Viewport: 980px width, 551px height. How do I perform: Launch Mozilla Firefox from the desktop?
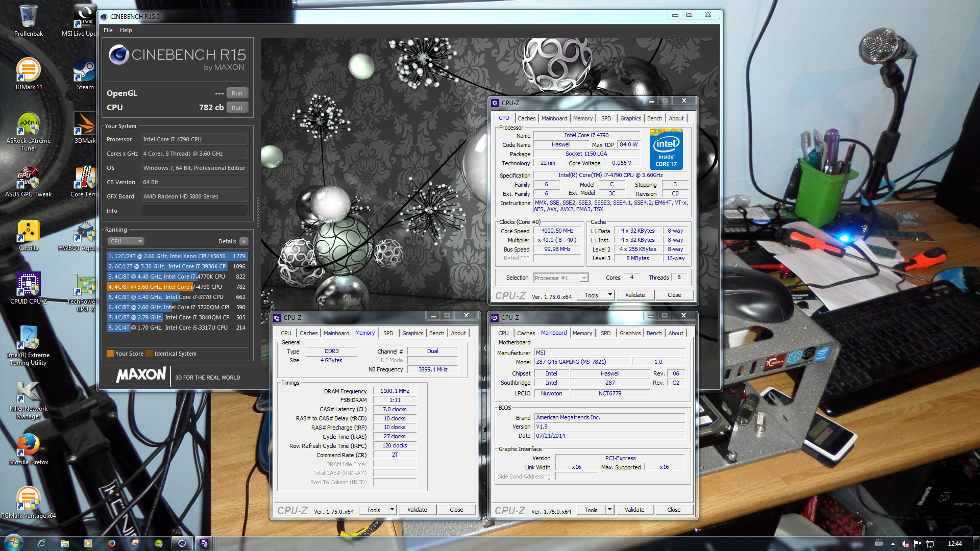29,449
